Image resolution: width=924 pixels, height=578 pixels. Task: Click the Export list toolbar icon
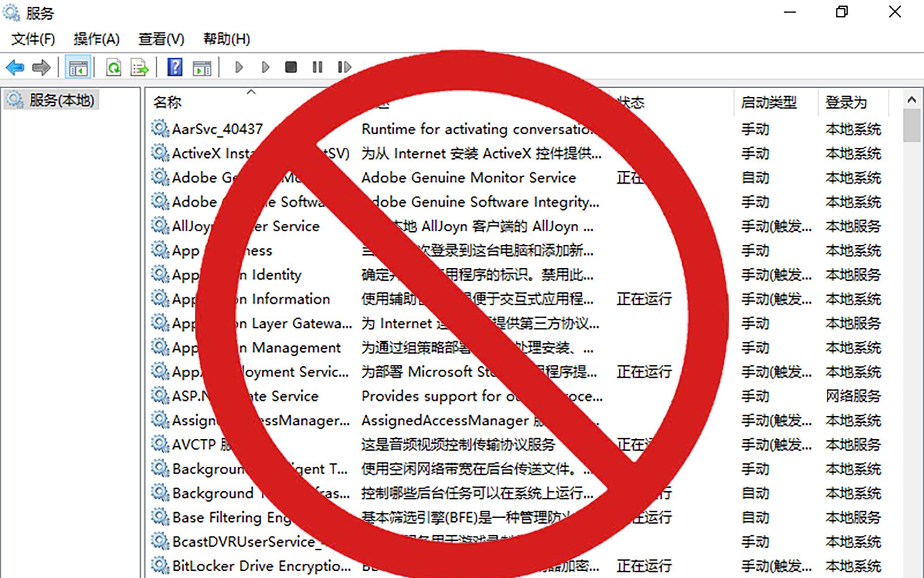tap(140, 67)
